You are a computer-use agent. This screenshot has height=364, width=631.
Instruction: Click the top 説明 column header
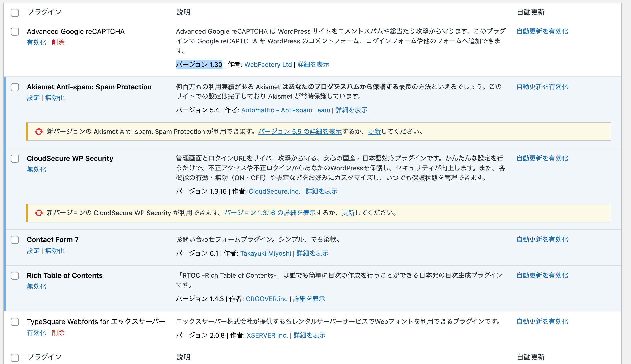(183, 12)
